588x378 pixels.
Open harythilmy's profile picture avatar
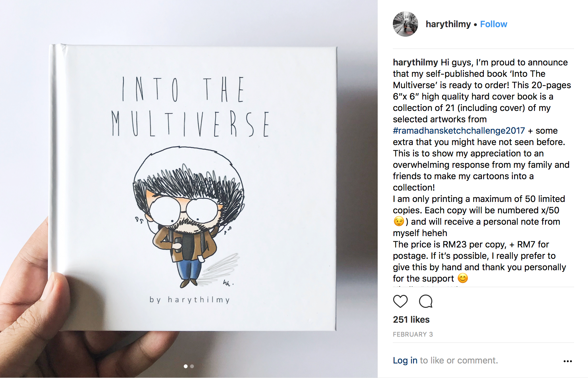tap(405, 24)
